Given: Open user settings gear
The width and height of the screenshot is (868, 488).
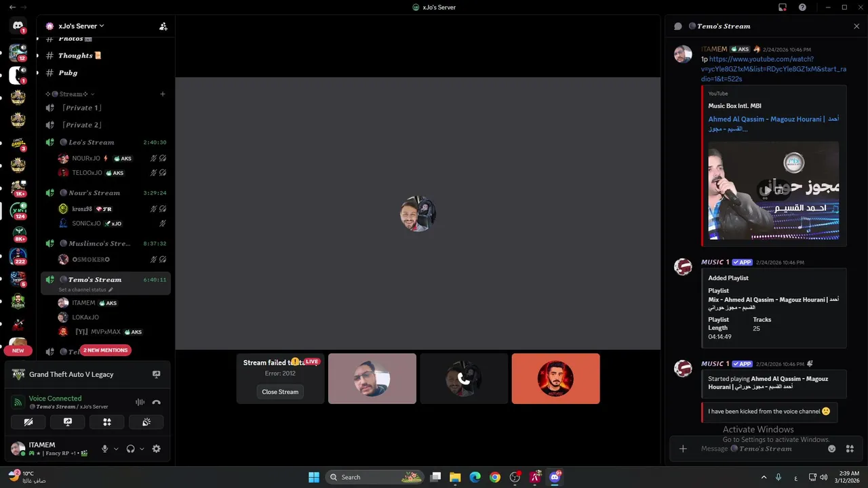Looking at the screenshot, I should (157, 449).
